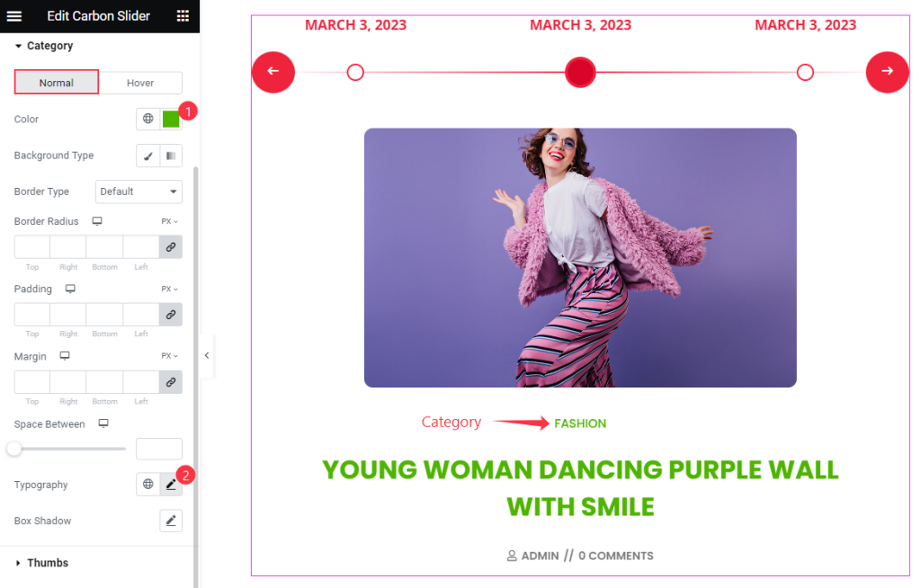Click the FASHION category link
921x588 pixels.
click(x=580, y=423)
